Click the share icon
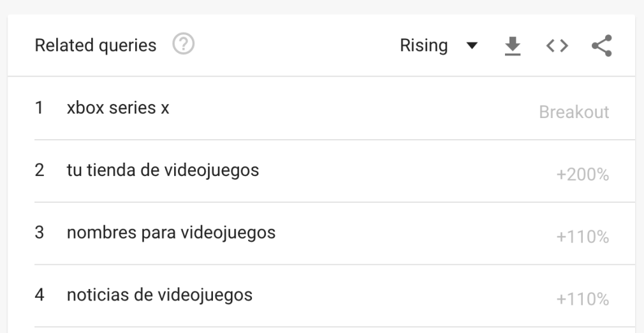644x333 pixels. pyautogui.click(x=601, y=46)
